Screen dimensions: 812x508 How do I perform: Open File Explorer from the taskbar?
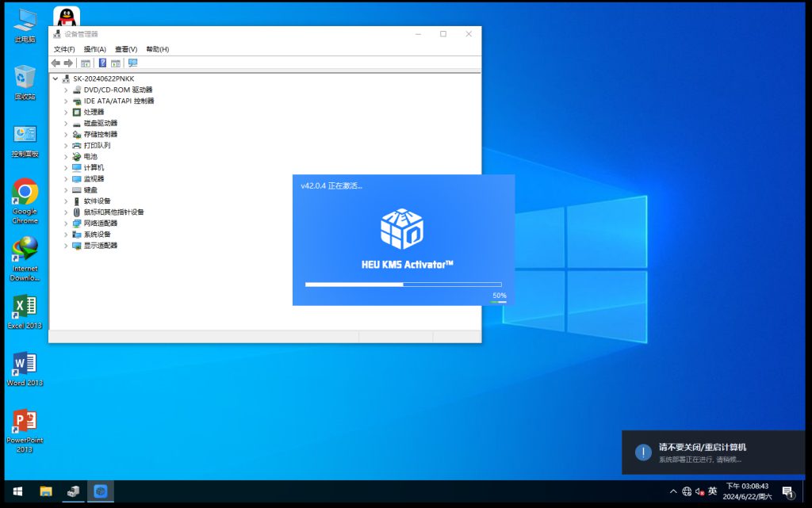46,492
